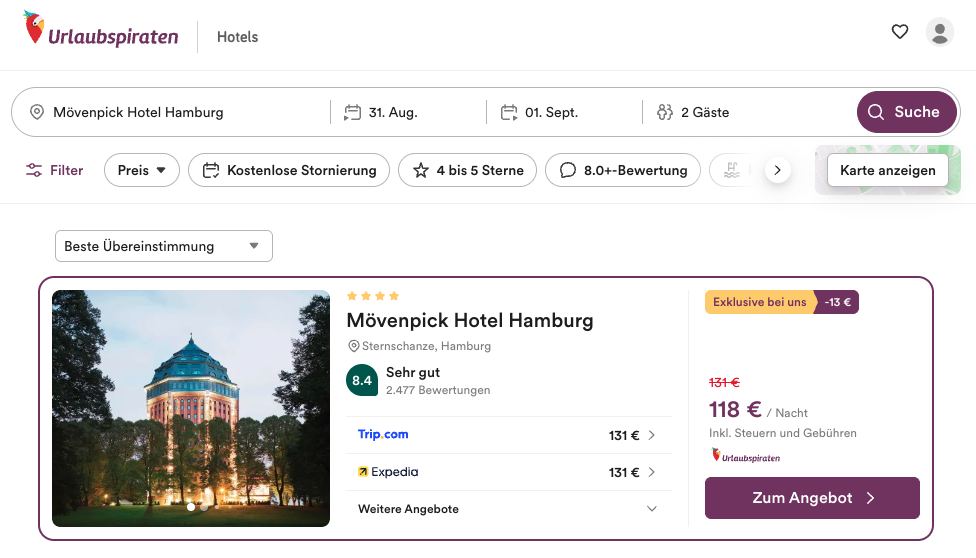Open the favorites heart icon

[899, 31]
